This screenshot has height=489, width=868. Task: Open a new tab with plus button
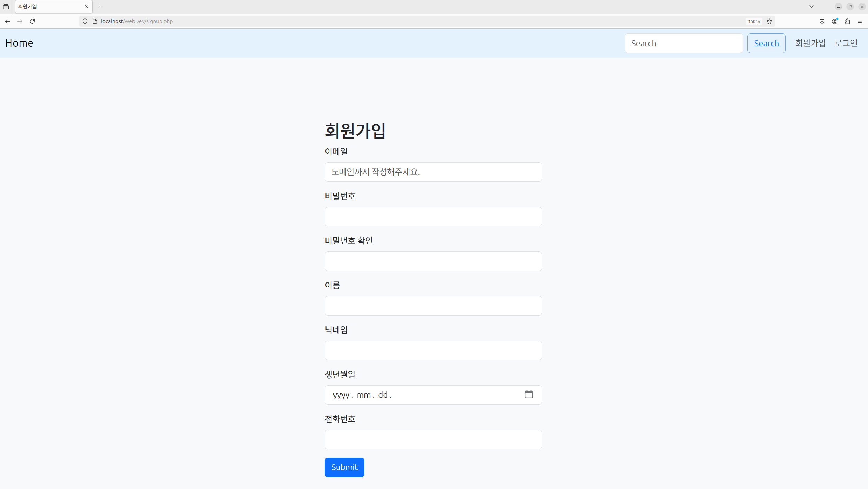(x=100, y=7)
